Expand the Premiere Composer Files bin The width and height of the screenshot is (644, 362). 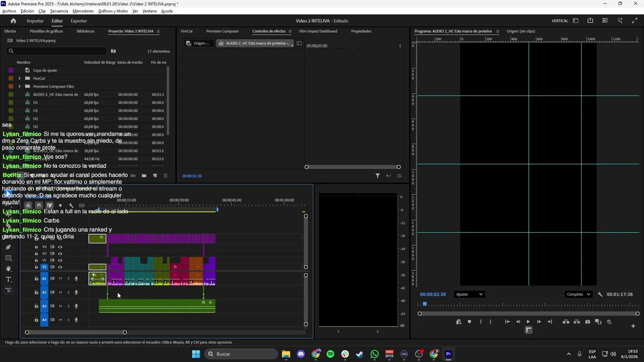click(x=20, y=86)
